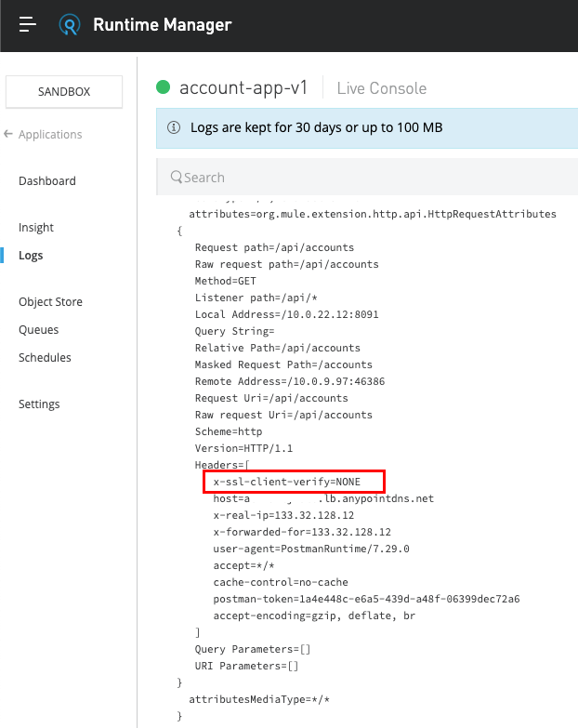This screenshot has height=728, width=578.
Task: Click the Runtime Manager logo icon
Action: [70, 25]
